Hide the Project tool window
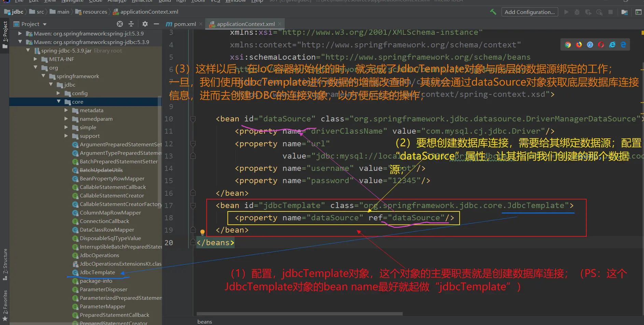Viewport: 644px width, 325px height. [x=156, y=24]
